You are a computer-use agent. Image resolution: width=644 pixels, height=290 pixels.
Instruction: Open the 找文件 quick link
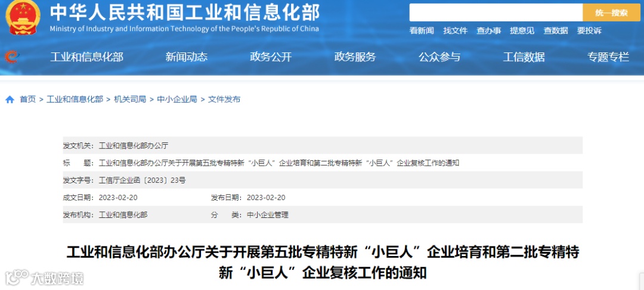point(456,30)
